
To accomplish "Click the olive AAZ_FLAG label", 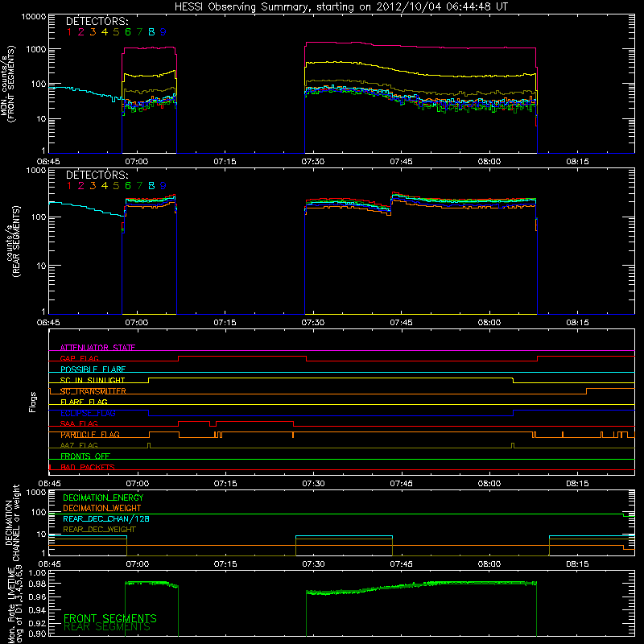I will (x=79, y=446).
